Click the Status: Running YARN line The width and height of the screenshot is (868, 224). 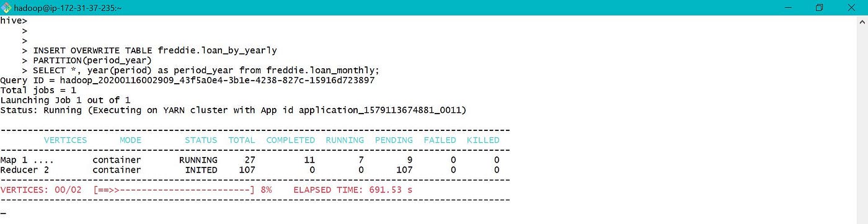[x=233, y=110]
